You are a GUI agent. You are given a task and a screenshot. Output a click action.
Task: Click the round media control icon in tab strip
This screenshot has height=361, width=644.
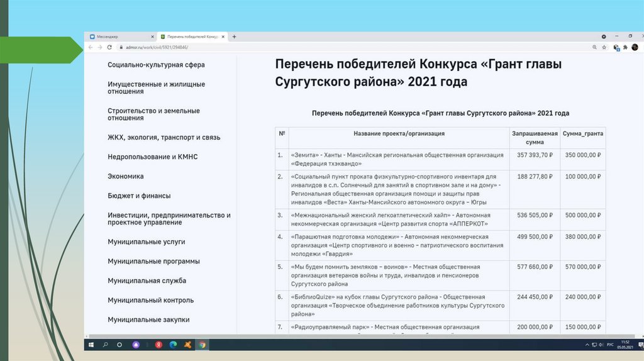point(604,36)
